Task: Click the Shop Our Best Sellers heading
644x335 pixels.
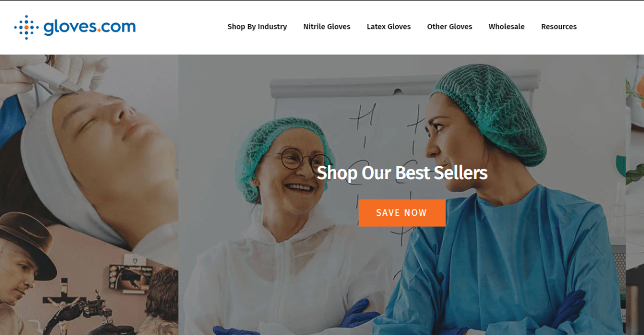Action: point(402,173)
